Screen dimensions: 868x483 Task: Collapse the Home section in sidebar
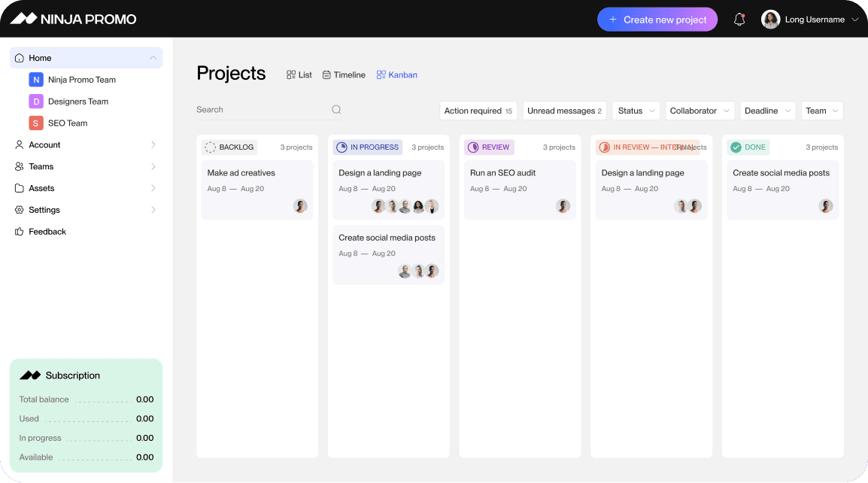(x=153, y=58)
